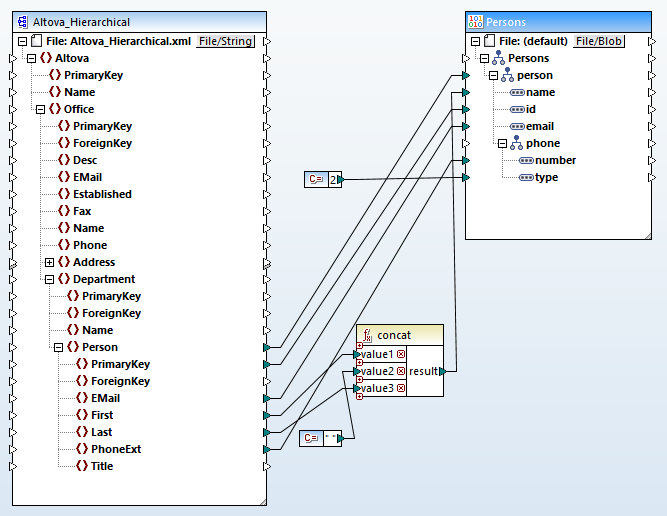Click the Established element under Office

[x=102, y=194]
